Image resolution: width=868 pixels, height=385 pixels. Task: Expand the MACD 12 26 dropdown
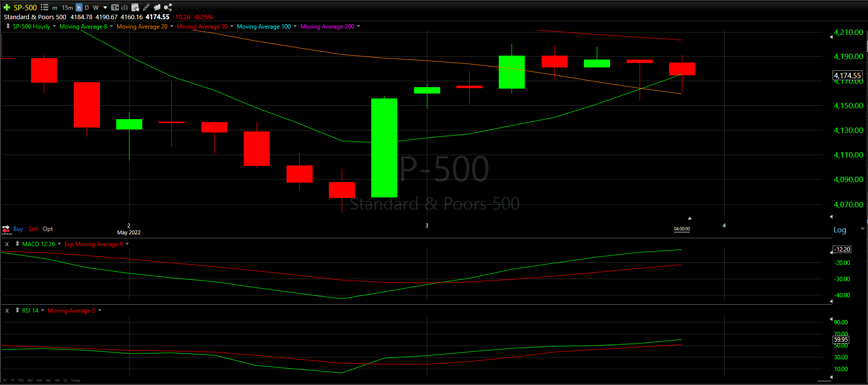59,244
